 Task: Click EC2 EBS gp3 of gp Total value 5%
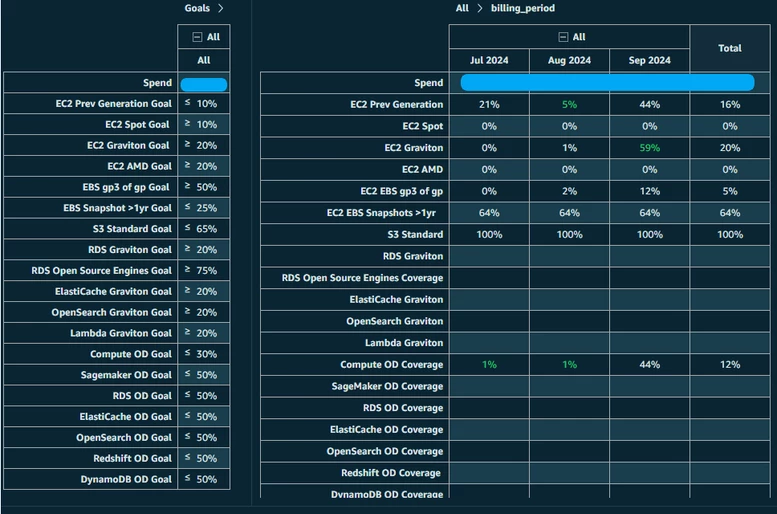tap(730, 191)
